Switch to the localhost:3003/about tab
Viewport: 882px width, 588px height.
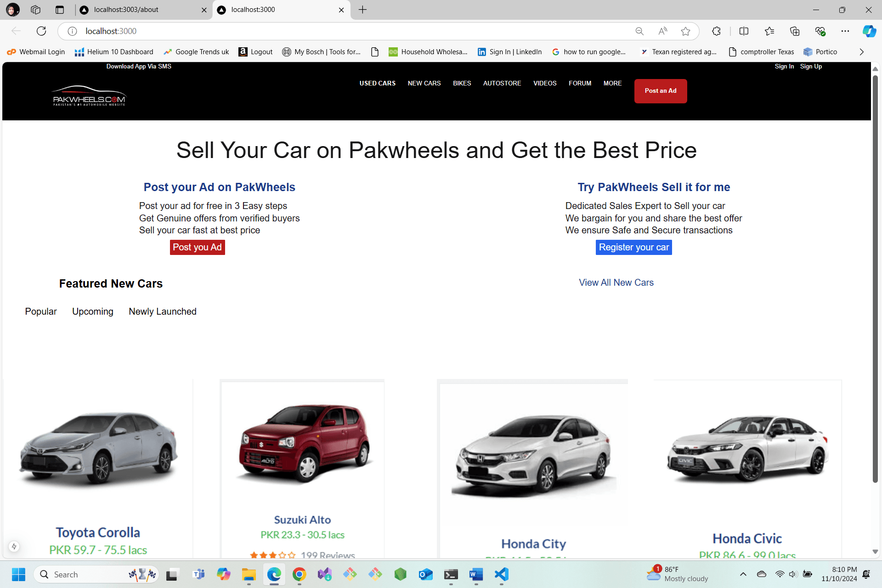142,10
